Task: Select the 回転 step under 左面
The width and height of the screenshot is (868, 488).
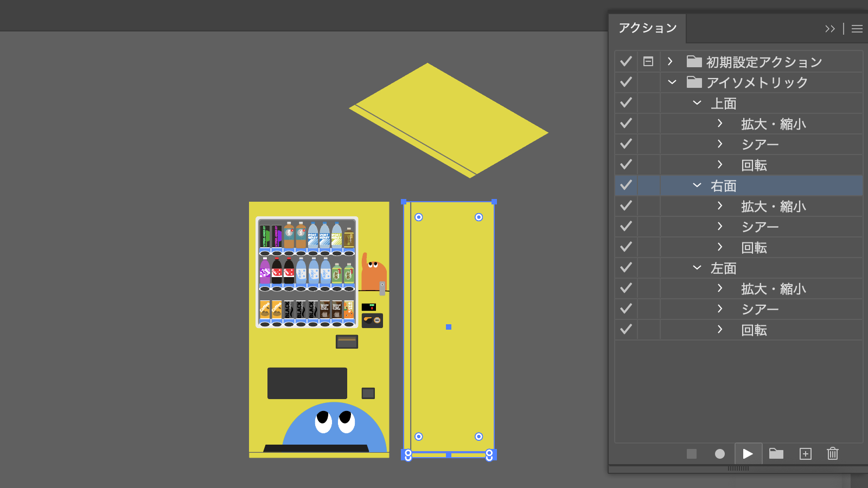Action: [x=754, y=330]
